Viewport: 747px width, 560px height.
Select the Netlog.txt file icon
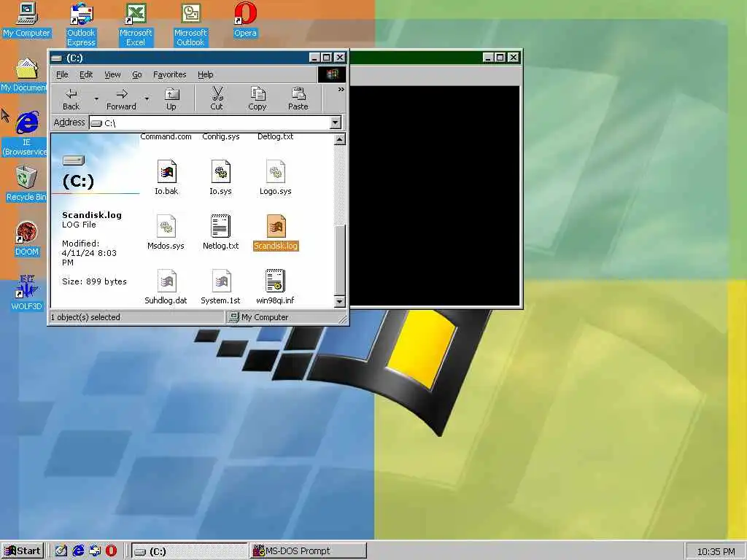click(220, 226)
